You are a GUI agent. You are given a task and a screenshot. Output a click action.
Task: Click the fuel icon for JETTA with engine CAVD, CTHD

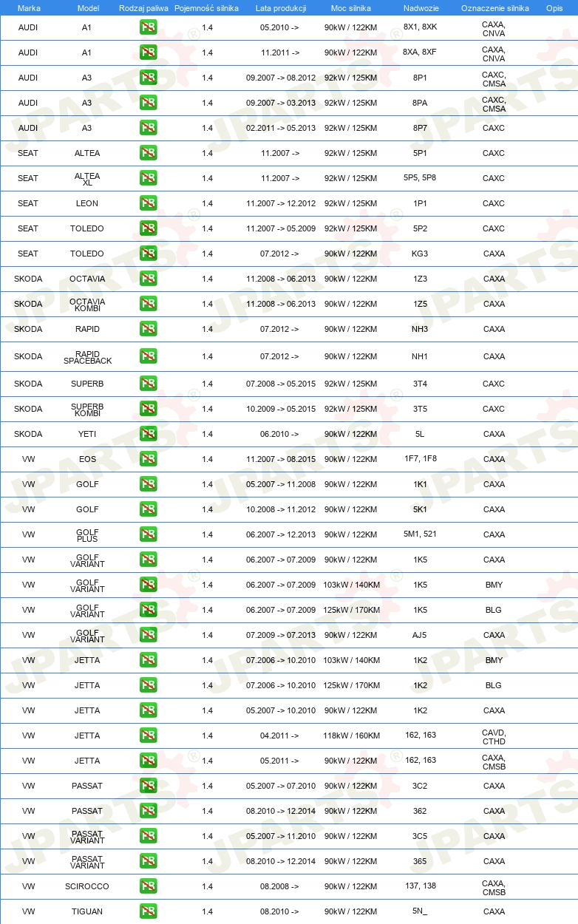pos(148,736)
